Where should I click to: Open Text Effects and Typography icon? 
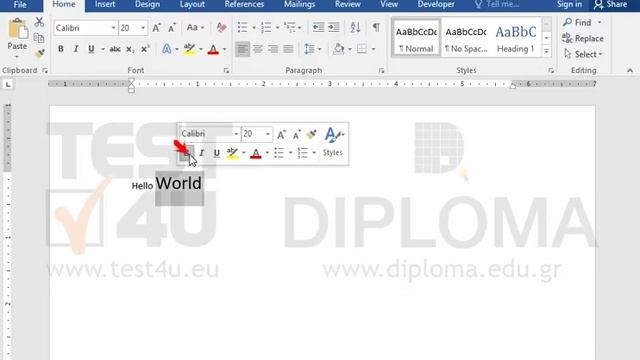167,49
